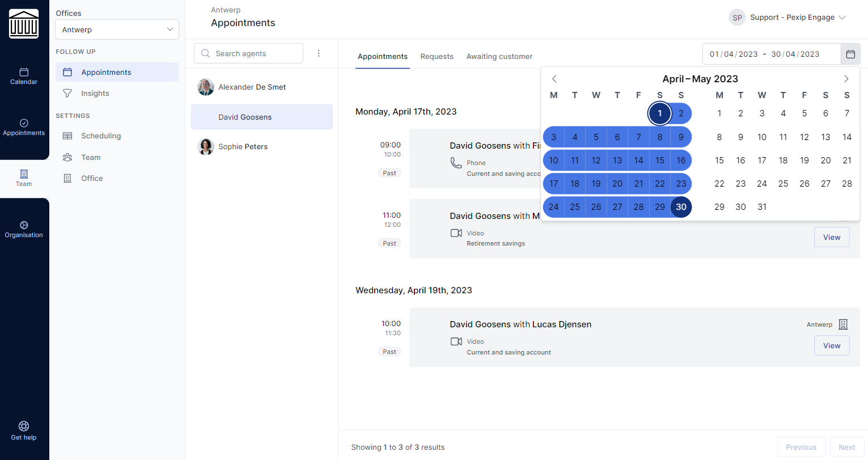Select agent Sophie Peters
868x460 pixels.
pyautogui.click(x=243, y=147)
